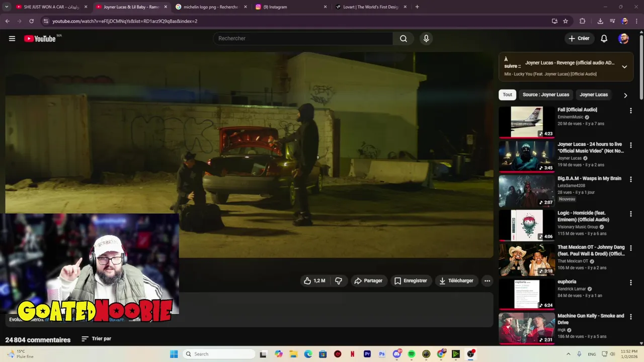644x362 pixels.
Task: Like the video with thumbs up
Action: pyautogui.click(x=314, y=281)
